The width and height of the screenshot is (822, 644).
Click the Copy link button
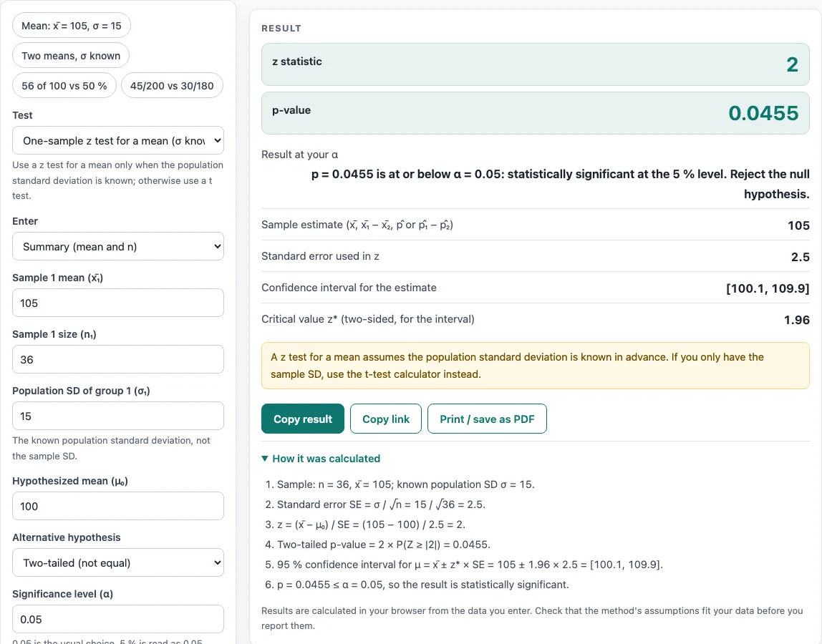pos(386,419)
